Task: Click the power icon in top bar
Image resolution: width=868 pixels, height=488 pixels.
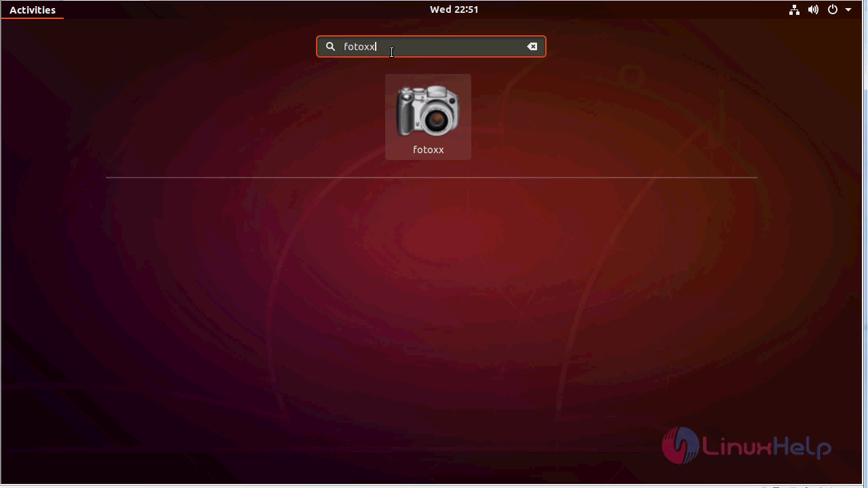Action: coord(833,9)
